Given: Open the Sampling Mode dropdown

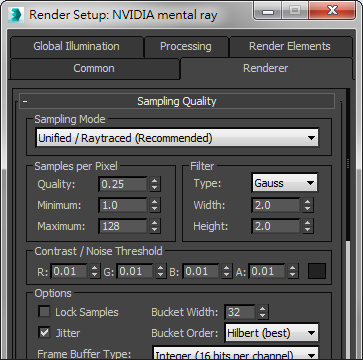Looking at the screenshot, I should pyautogui.click(x=177, y=138).
